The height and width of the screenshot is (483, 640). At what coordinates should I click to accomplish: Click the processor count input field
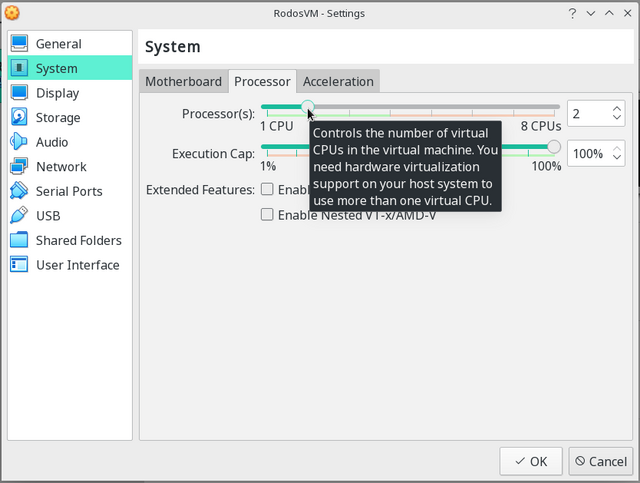tap(587, 114)
